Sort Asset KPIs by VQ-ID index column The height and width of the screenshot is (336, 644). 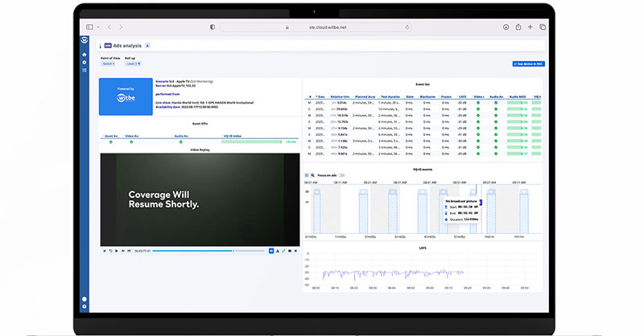pyautogui.click(x=232, y=136)
